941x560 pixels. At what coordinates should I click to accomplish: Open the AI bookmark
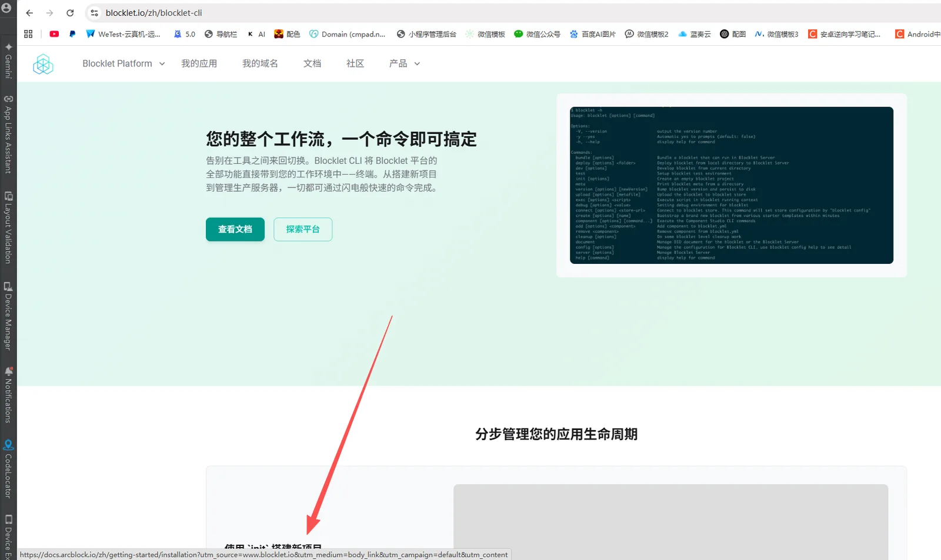click(256, 34)
